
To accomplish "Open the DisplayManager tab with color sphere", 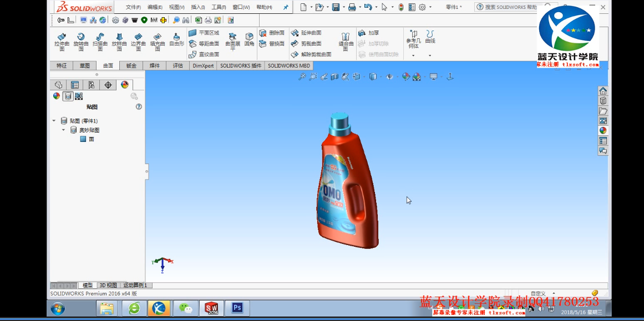I will [x=125, y=85].
